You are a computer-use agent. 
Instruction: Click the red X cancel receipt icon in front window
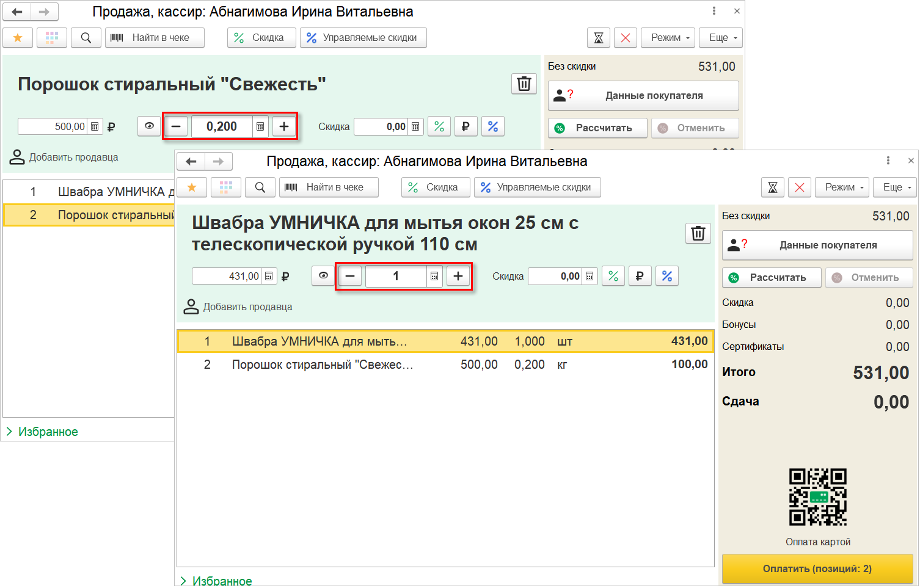point(800,187)
